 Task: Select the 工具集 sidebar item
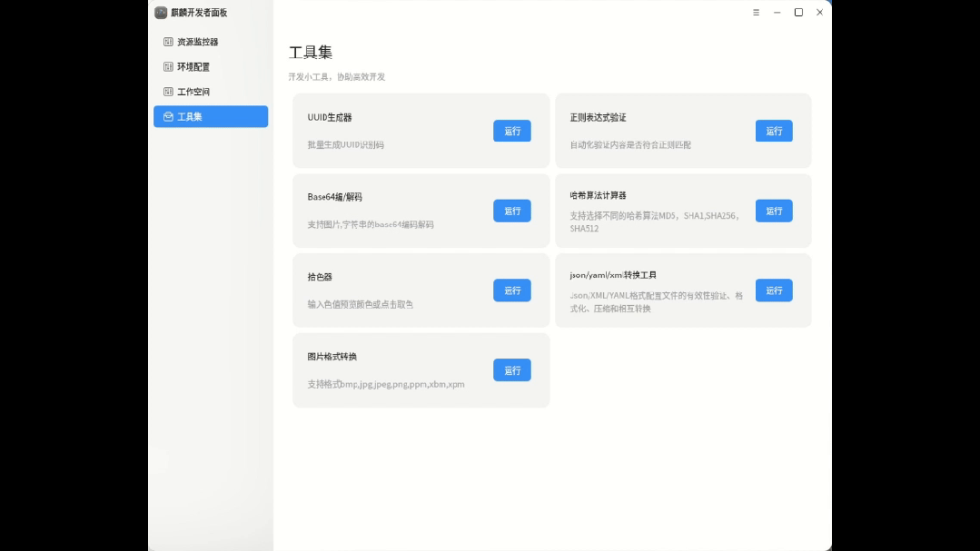click(x=190, y=117)
